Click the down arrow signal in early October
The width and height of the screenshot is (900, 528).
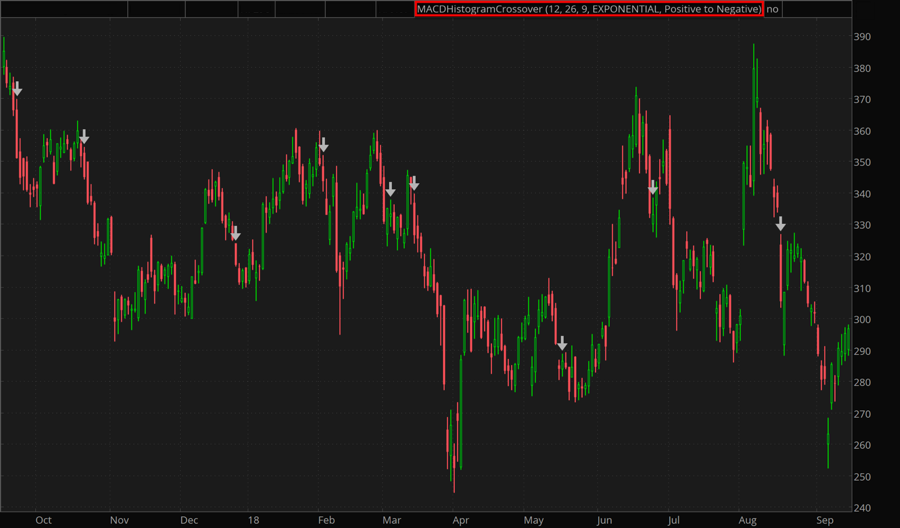[16, 89]
